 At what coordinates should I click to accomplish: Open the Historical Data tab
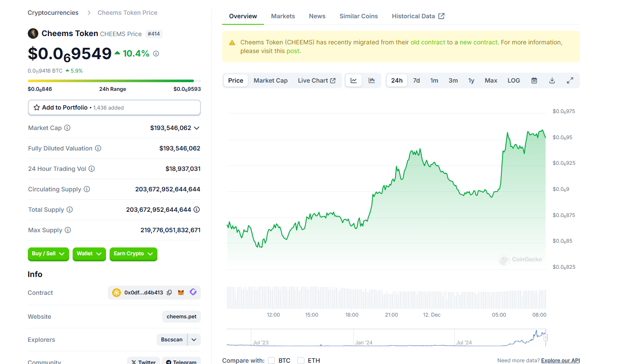(x=418, y=16)
